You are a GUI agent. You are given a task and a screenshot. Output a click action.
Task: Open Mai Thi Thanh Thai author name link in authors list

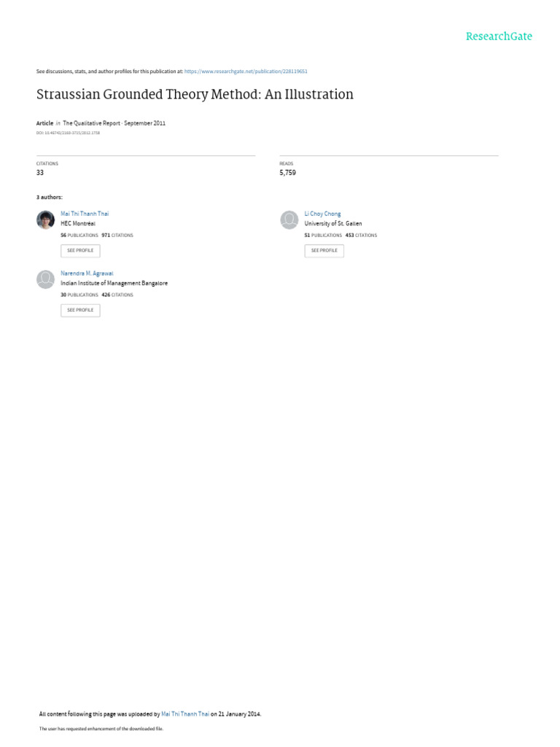coord(85,214)
